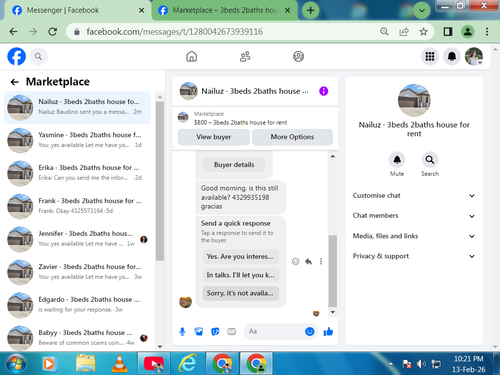Open Jennifer conversation in chat list
The width and height of the screenshot is (500, 375).
(77, 239)
